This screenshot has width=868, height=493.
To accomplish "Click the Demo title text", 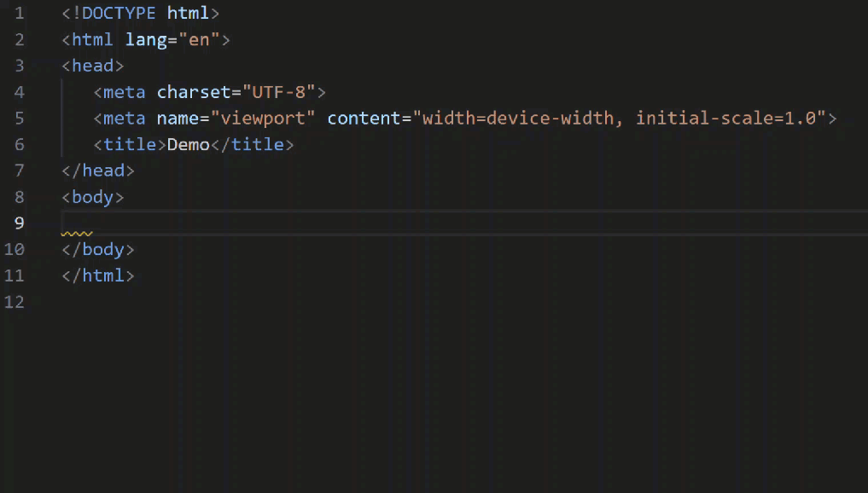I will 189,144.
